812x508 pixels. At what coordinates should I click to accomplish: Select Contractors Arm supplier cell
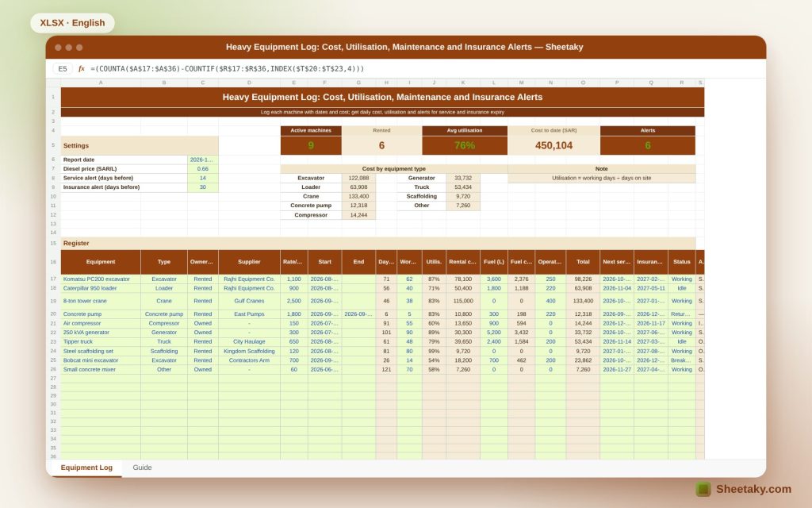[x=249, y=360]
